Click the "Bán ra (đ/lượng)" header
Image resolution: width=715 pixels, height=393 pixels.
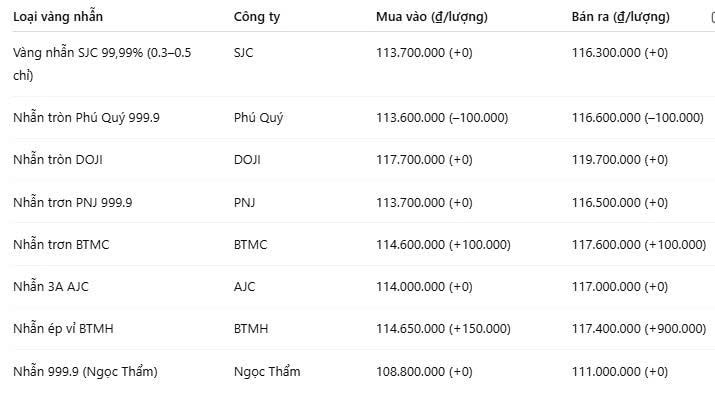coord(621,17)
